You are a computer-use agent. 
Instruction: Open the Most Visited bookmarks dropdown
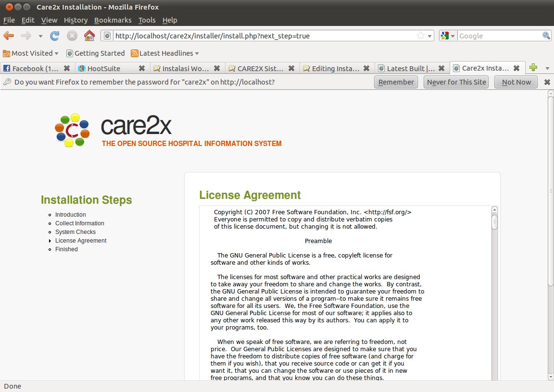click(31, 53)
